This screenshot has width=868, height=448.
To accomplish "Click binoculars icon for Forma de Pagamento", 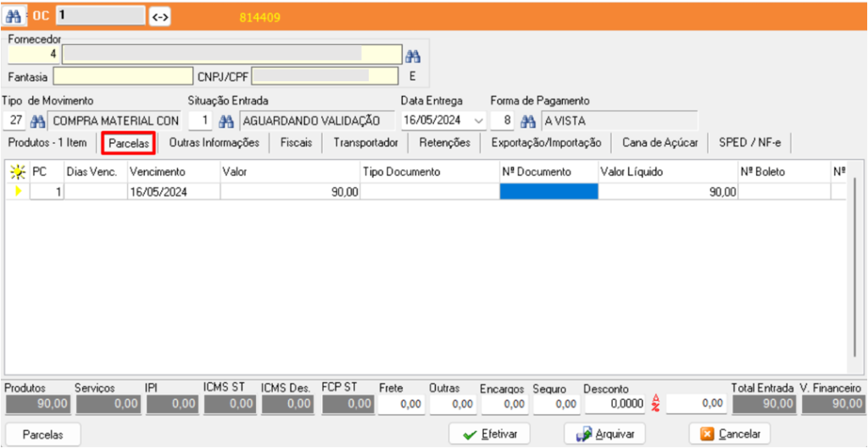I will pyautogui.click(x=528, y=120).
